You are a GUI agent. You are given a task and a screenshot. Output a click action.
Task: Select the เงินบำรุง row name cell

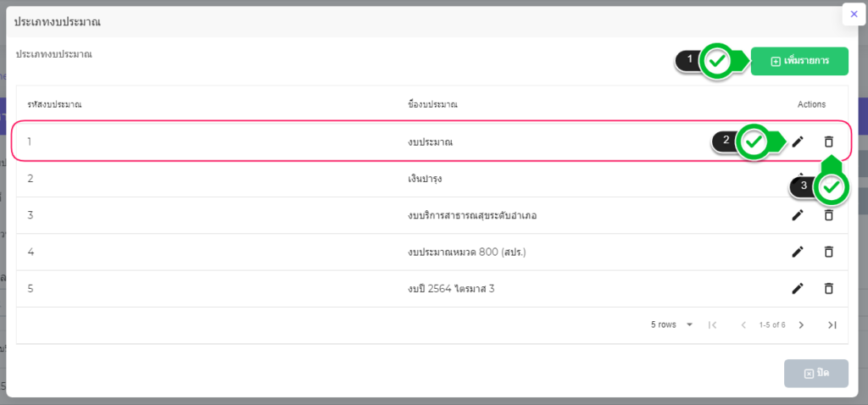425,179
